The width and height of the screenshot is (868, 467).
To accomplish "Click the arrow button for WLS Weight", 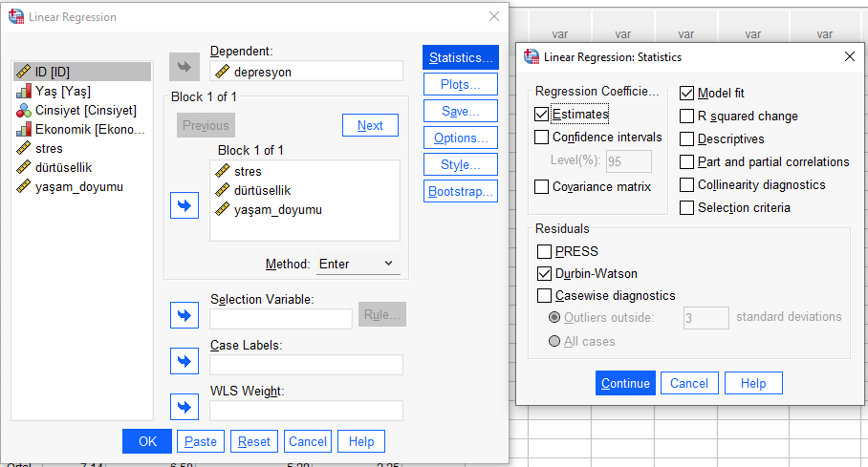I will pos(184,408).
